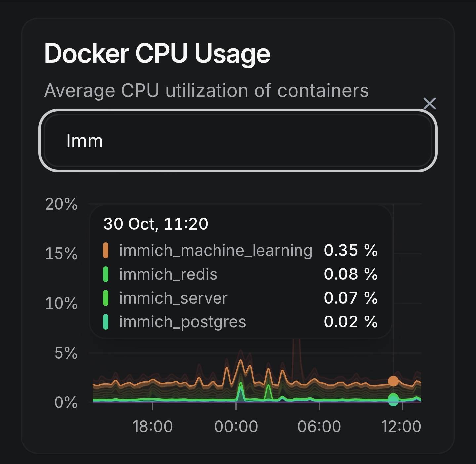Click the orange swatch beside immich_machine_learning
Image resolution: width=476 pixels, height=464 pixels.
click(x=106, y=250)
